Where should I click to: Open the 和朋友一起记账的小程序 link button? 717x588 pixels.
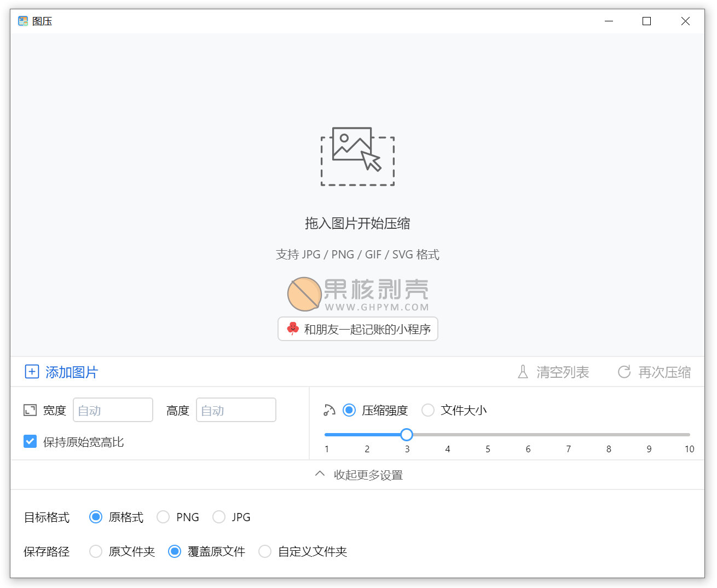pyautogui.click(x=358, y=328)
